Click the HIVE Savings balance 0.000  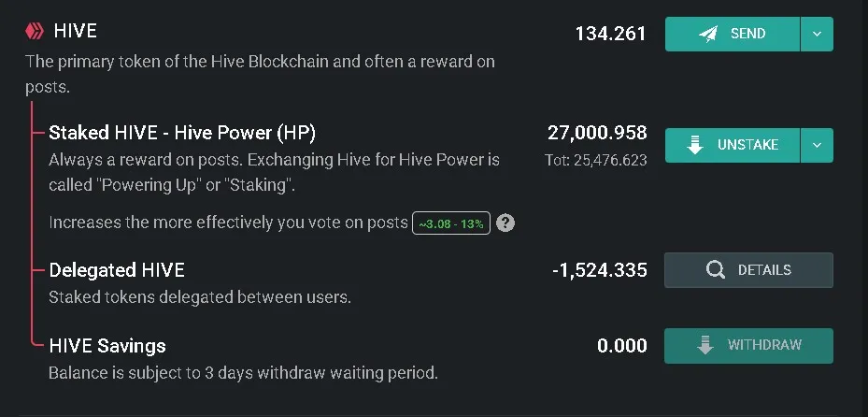tap(621, 346)
